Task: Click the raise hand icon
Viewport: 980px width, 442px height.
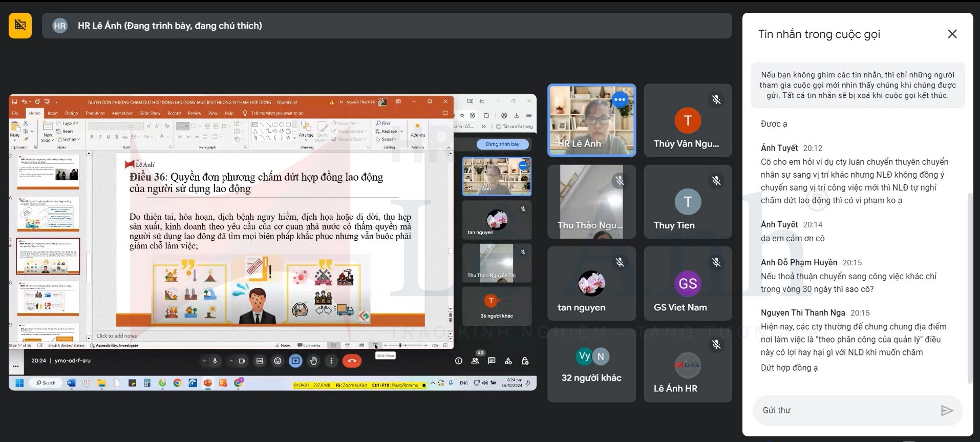Action: coord(313,361)
